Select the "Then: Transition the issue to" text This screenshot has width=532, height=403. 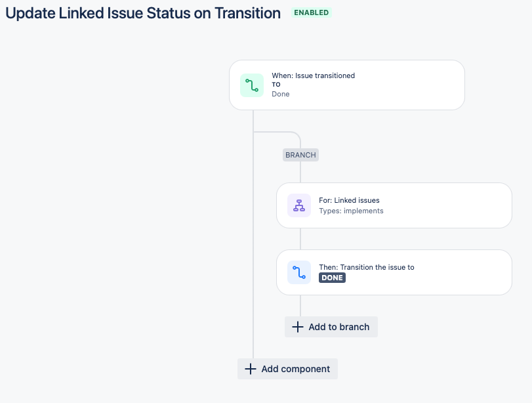coord(366,267)
